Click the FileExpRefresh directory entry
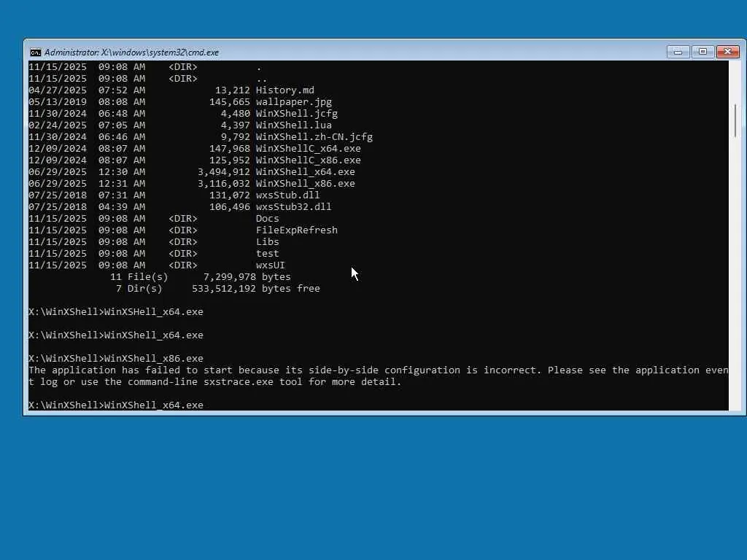The height and width of the screenshot is (560, 747). (x=297, y=230)
